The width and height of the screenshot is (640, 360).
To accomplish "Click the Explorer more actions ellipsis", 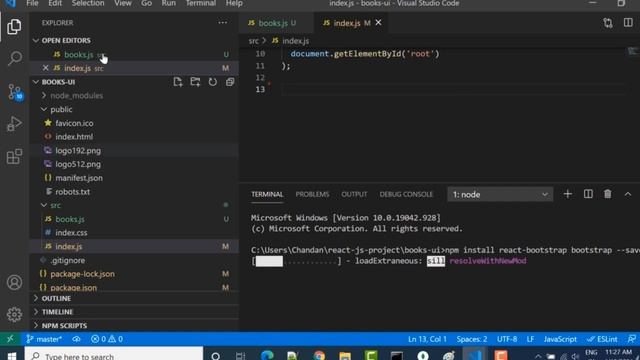I will pyautogui.click(x=222, y=23).
